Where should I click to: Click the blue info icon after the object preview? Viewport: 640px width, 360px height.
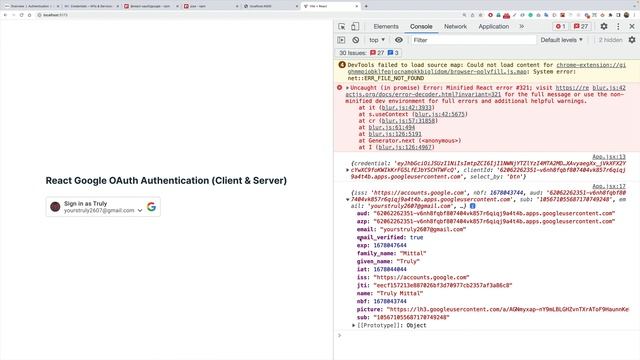[x=472, y=206]
